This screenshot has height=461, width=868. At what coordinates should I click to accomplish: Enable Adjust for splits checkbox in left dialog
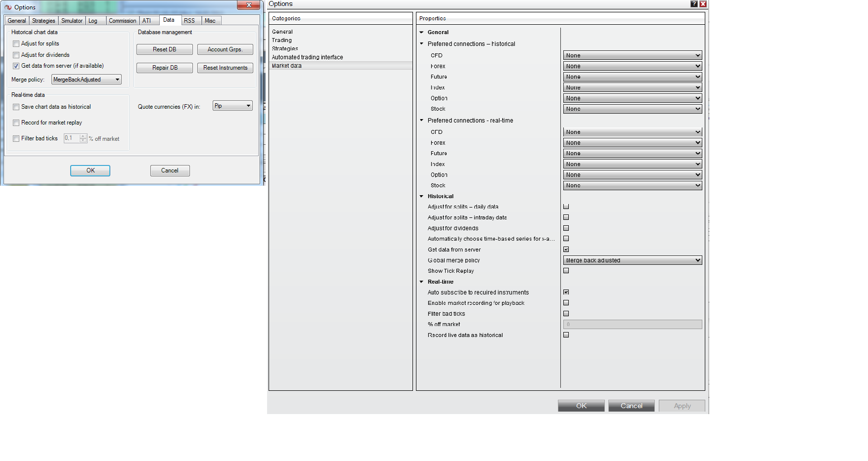[x=16, y=44]
